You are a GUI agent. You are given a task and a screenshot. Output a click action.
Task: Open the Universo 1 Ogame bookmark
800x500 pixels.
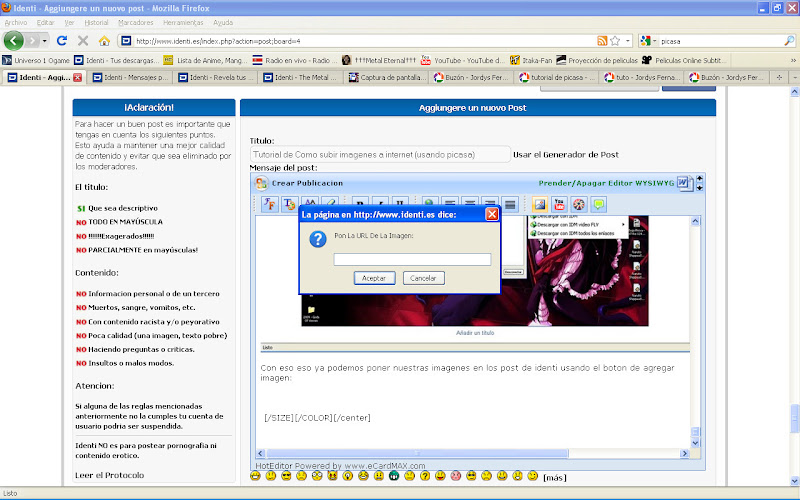[x=36, y=60]
